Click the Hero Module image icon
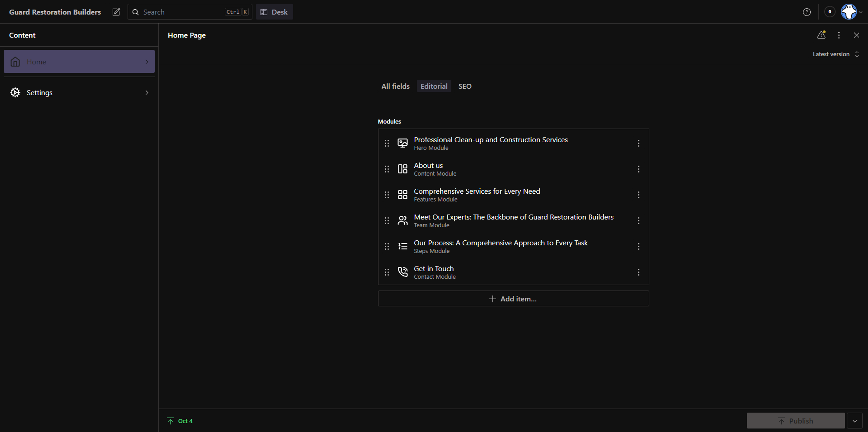 pyautogui.click(x=402, y=143)
